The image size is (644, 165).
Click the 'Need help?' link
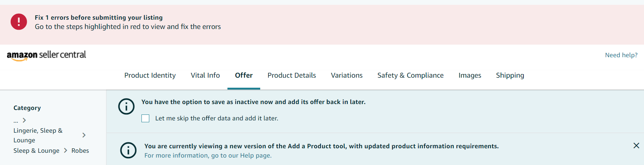621,55
